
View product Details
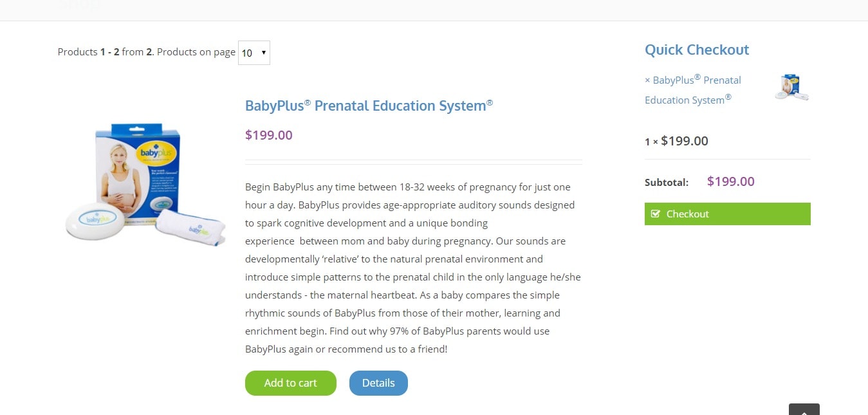(378, 383)
